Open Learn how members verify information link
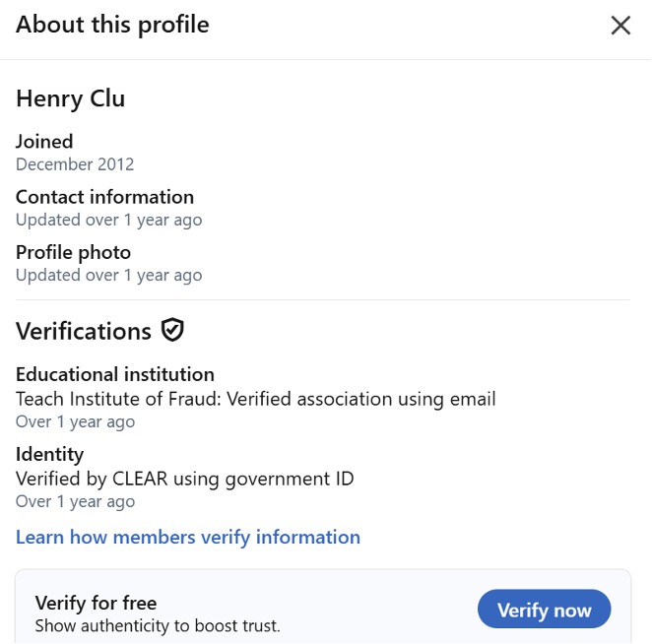This screenshot has height=644, width=652. click(x=188, y=537)
